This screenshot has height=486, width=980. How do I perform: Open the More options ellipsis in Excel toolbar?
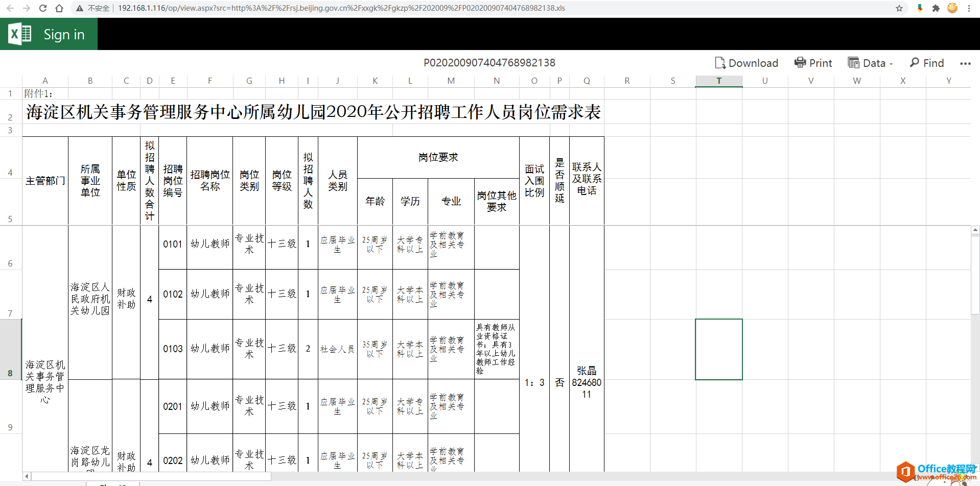pos(965,63)
